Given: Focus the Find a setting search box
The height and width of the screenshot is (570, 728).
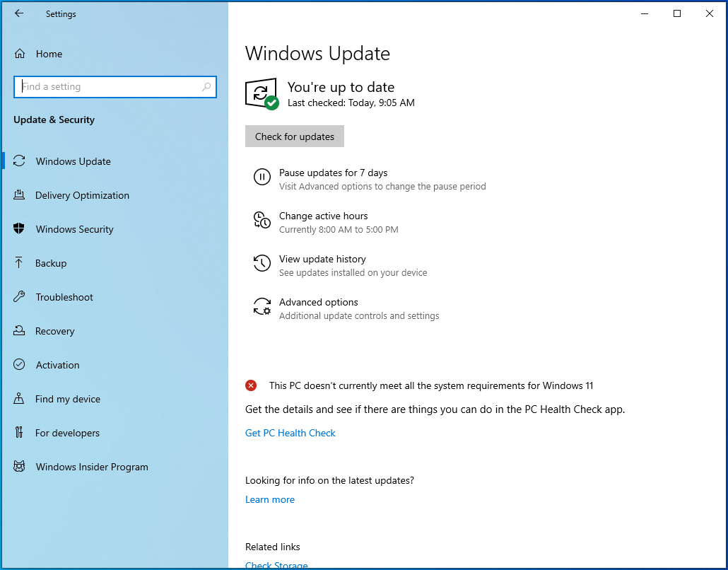Looking at the screenshot, I should [x=115, y=87].
